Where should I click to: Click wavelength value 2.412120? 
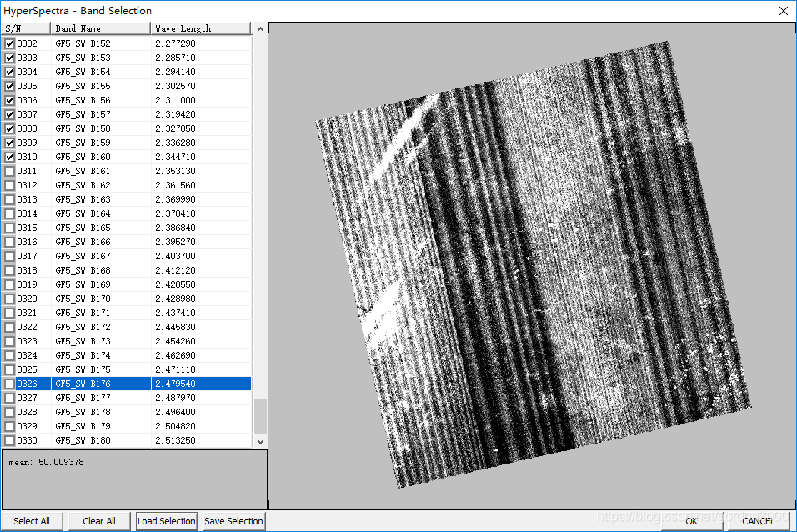pos(175,270)
